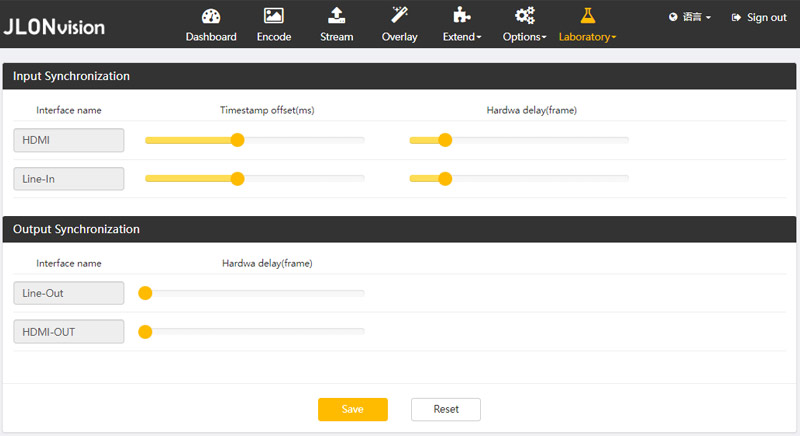Viewport: 800px width, 436px height.
Task: Click the Options gears icon
Action: pyautogui.click(x=524, y=15)
